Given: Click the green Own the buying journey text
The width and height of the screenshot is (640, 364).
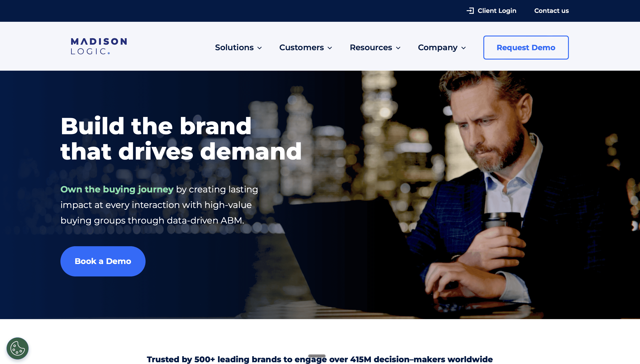Looking at the screenshot, I should pos(117,190).
